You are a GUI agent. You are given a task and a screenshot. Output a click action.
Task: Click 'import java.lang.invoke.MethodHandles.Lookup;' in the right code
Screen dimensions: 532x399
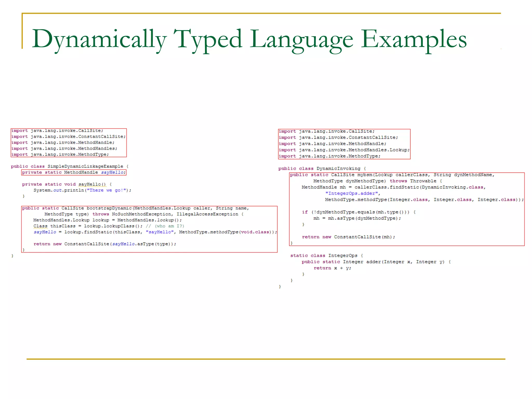click(344, 150)
